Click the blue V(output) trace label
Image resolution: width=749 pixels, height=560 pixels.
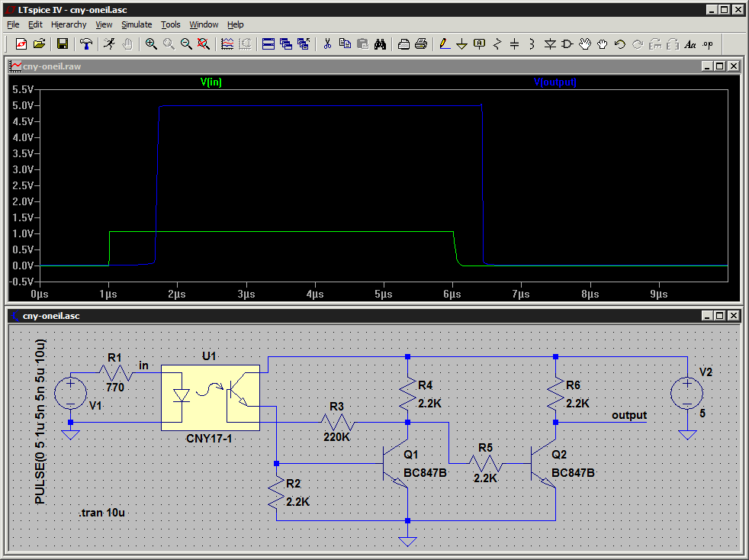click(555, 82)
